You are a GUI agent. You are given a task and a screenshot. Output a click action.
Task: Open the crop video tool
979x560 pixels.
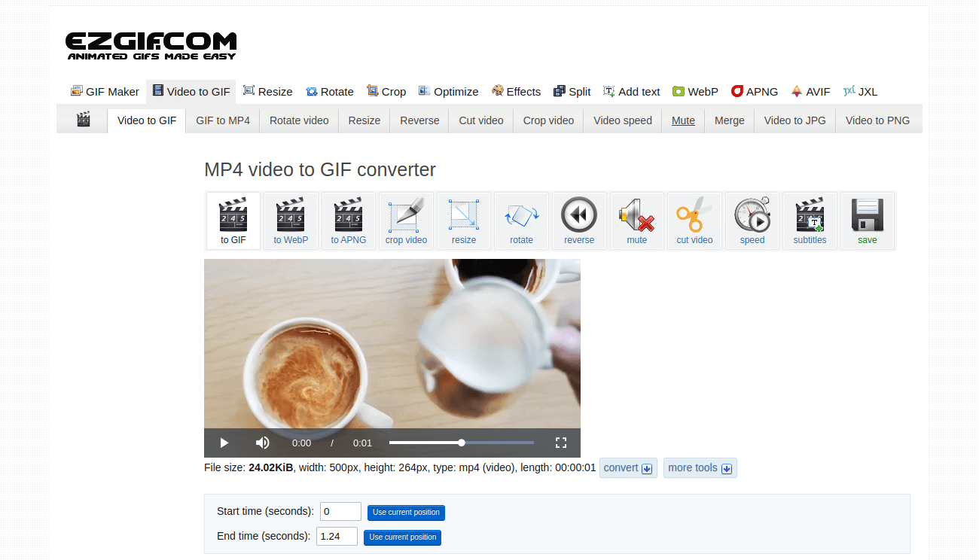pos(406,221)
